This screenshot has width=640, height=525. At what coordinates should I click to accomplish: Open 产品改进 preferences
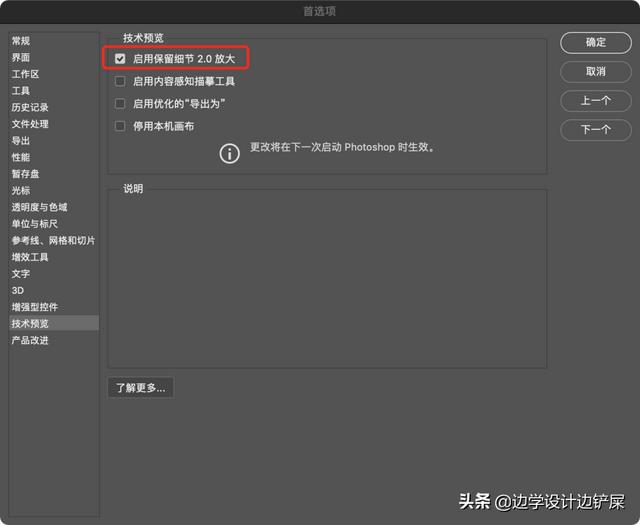[x=54, y=340]
